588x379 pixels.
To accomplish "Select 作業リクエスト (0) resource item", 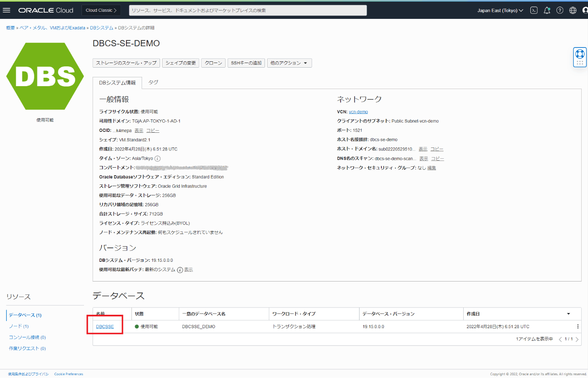I will (27, 348).
